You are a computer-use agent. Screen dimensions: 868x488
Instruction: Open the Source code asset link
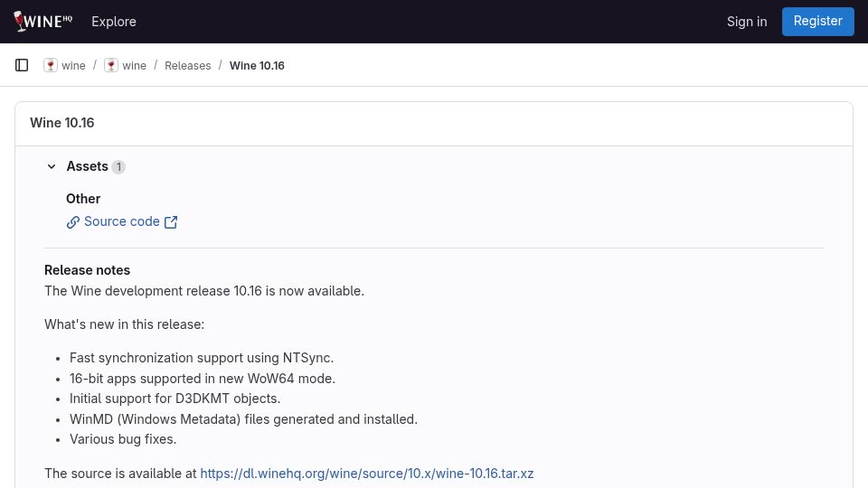(x=122, y=221)
